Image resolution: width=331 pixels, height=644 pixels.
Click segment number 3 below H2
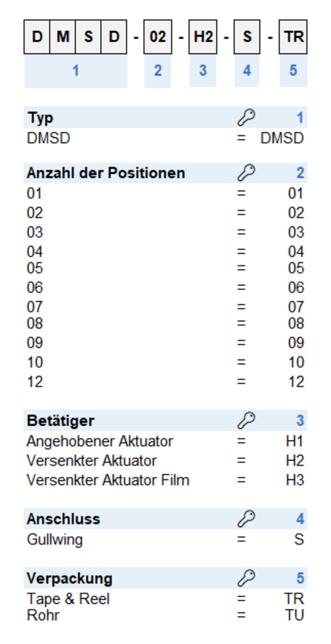pyautogui.click(x=203, y=71)
